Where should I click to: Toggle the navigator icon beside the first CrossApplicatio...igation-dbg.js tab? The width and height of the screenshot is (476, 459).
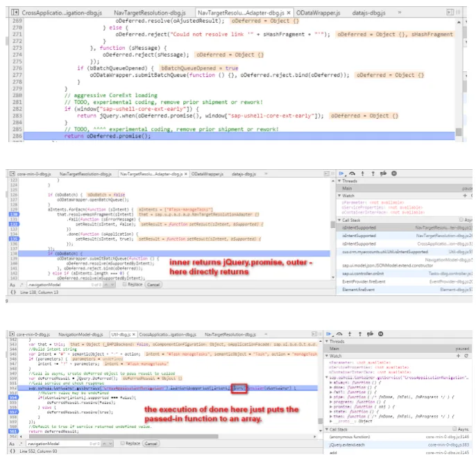pos(15,12)
